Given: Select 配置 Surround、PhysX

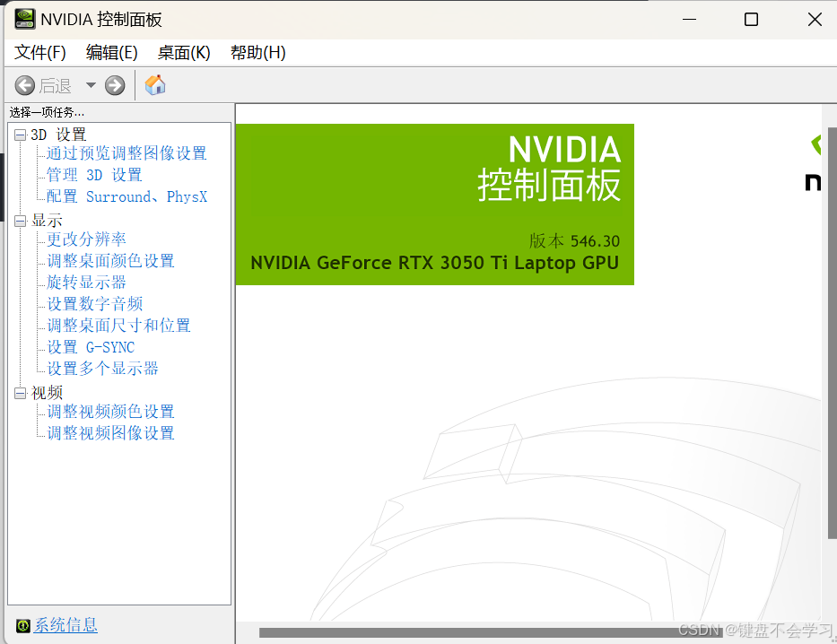Looking at the screenshot, I should [127, 196].
